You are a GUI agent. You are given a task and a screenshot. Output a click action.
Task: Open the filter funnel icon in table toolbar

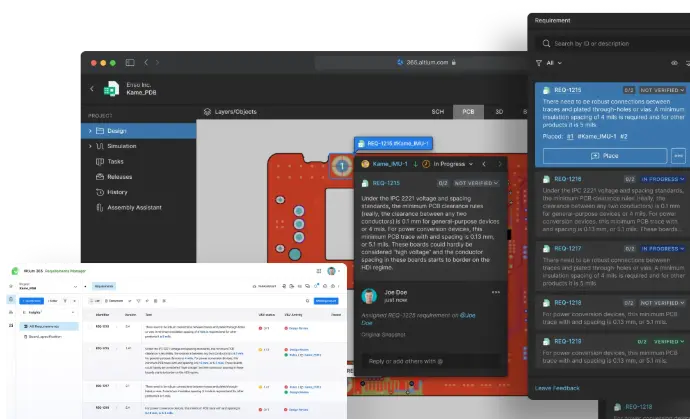(138, 301)
